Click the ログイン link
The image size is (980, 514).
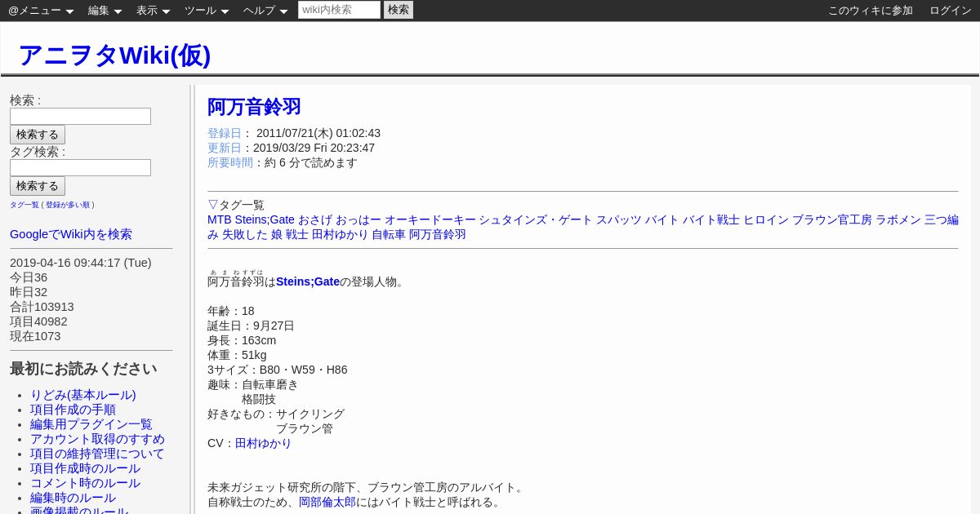coord(951,11)
